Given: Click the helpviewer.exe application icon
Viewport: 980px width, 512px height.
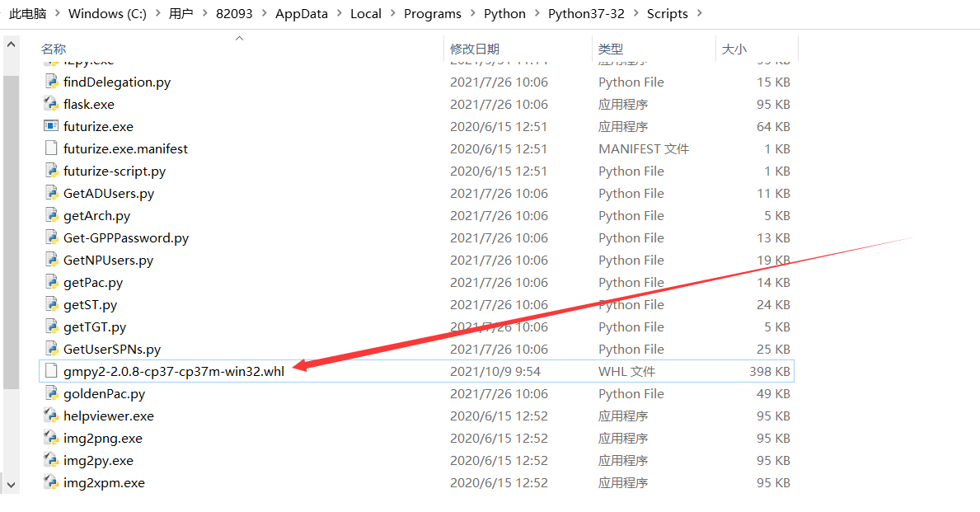Looking at the screenshot, I should (x=49, y=416).
